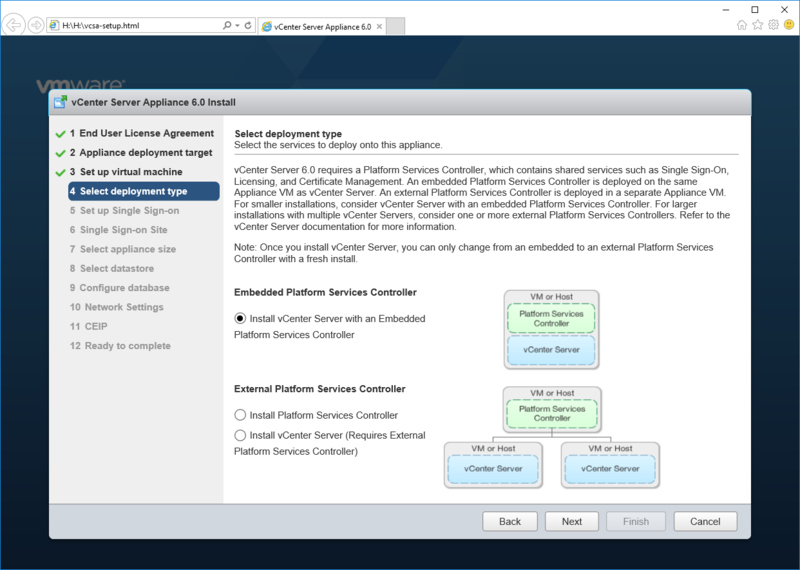800x570 pixels.
Task: Open the browser home icon
Action: 742,24
